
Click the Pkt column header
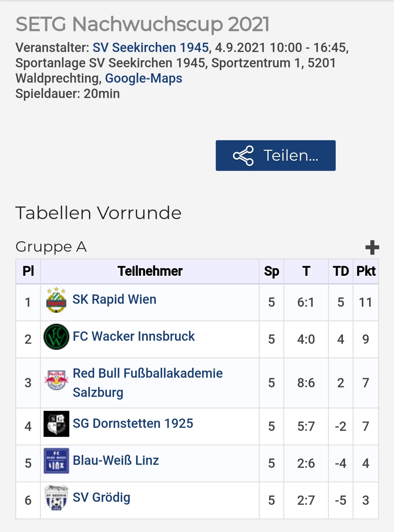[366, 271]
